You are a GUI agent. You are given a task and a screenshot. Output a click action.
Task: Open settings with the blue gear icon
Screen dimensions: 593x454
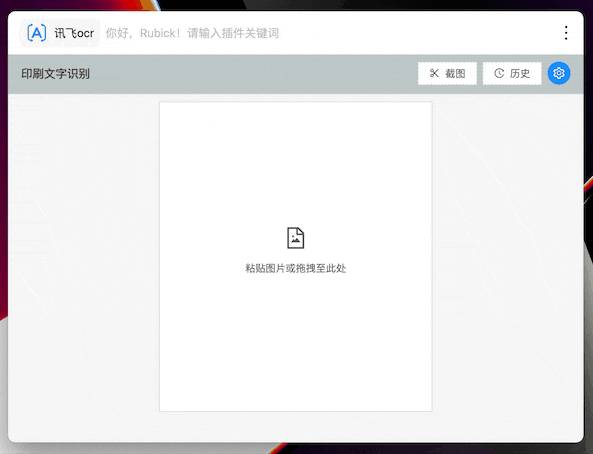coord(559,73)
